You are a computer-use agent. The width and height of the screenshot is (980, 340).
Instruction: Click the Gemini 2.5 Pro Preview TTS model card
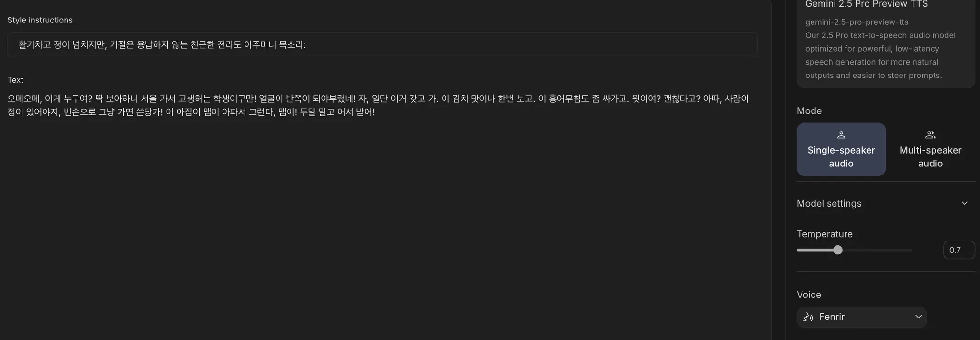pyautogui.click(x=886, y=43)
